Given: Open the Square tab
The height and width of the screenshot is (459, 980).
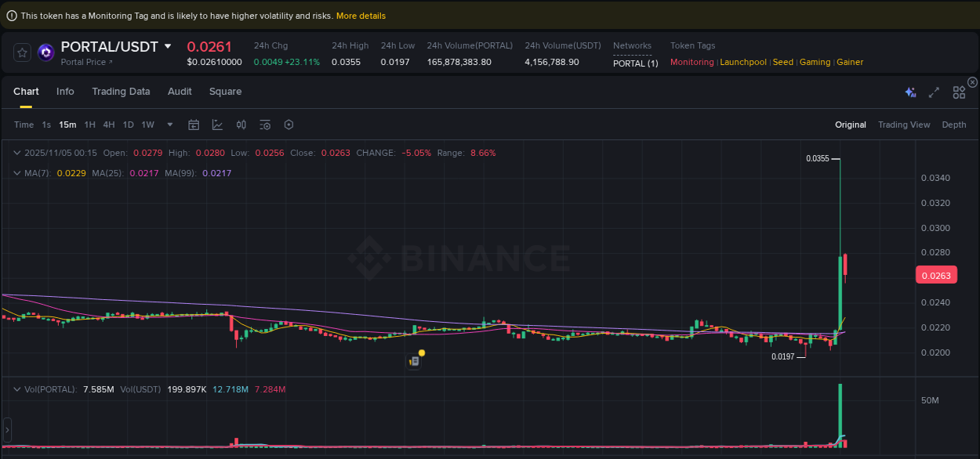Looking at the screenshot, I should [225, 92].
